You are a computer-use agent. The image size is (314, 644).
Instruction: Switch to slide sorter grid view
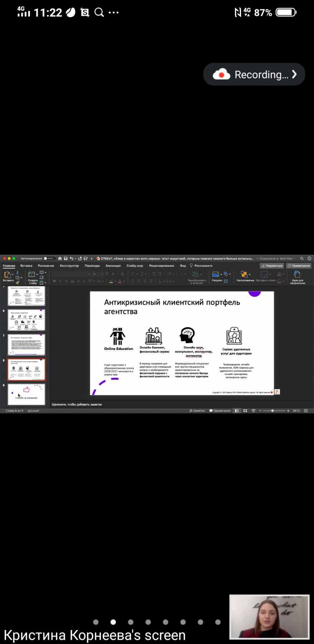point(245,411)
